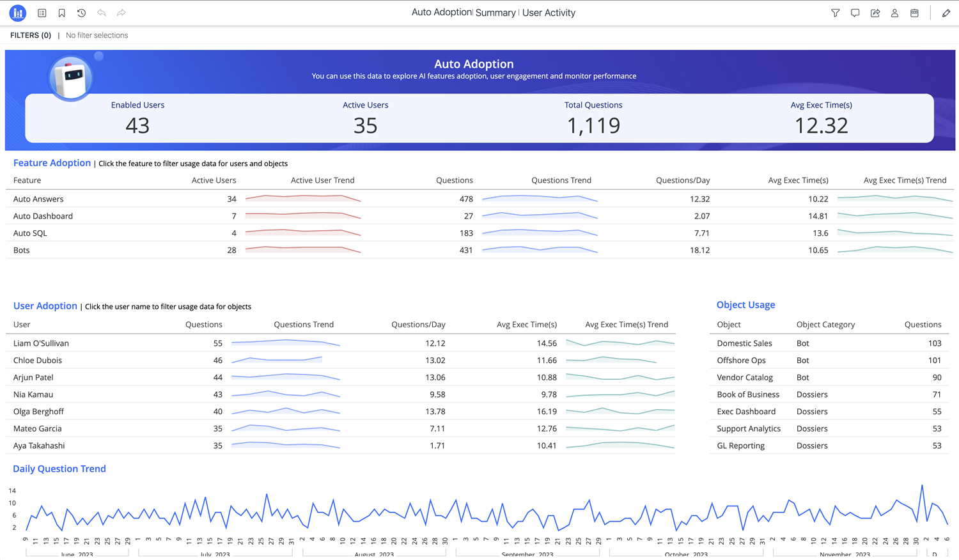Click the blue library home logo icon
Image resolution: width=959 pixels, height=560 pixels.
pyautogui.click(x=18, y=13)
